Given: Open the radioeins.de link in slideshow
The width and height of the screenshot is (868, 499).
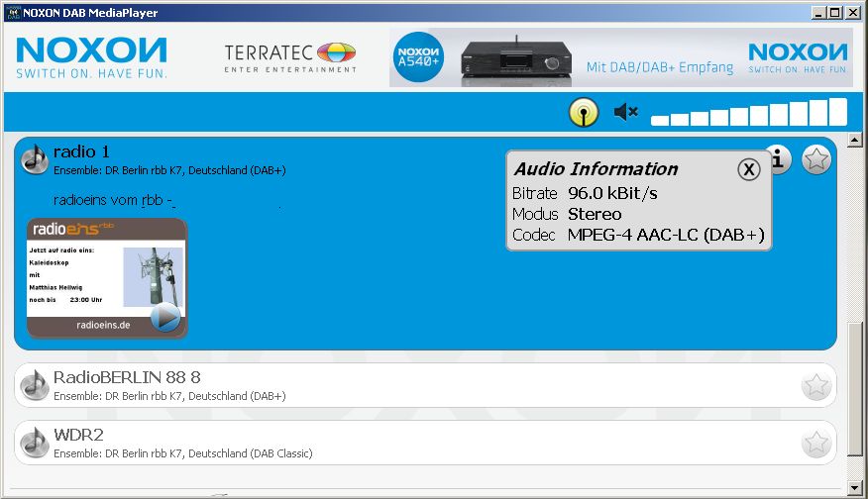Looking at the screenshot, I should 103,326.
